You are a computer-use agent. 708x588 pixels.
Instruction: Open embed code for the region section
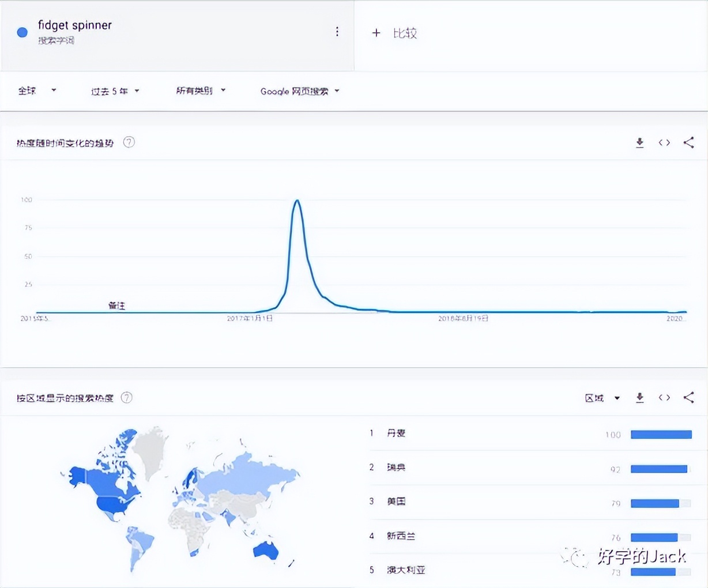point(664,398)
